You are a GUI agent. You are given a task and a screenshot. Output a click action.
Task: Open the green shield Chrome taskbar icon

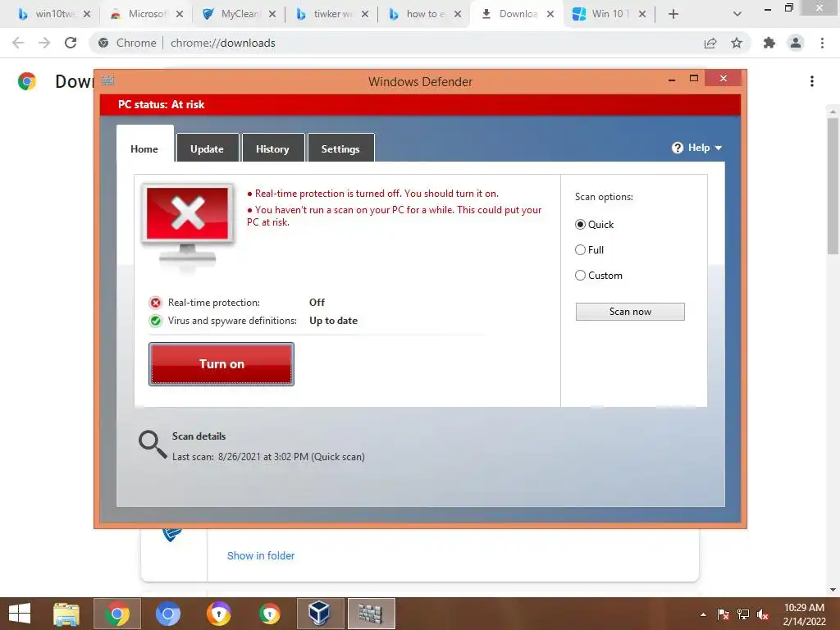click(269, 614)
